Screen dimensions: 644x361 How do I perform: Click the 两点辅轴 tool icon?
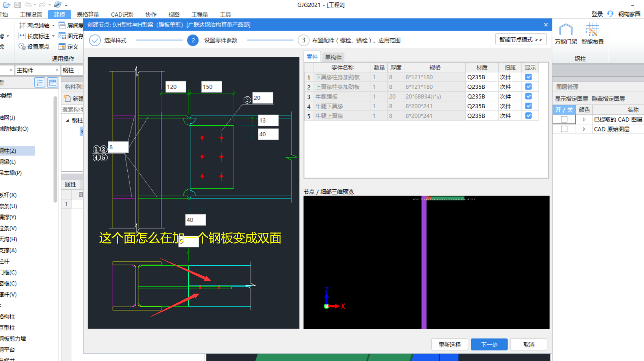pos(22,25)
